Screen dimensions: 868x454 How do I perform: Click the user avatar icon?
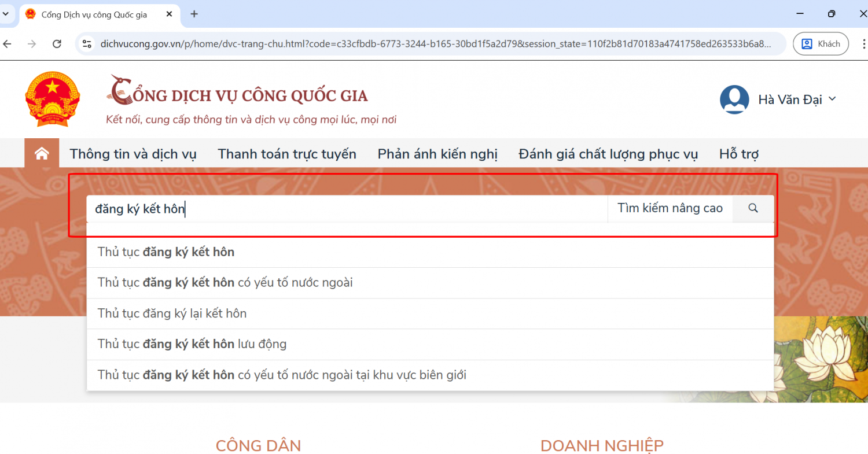click(734, 100)
